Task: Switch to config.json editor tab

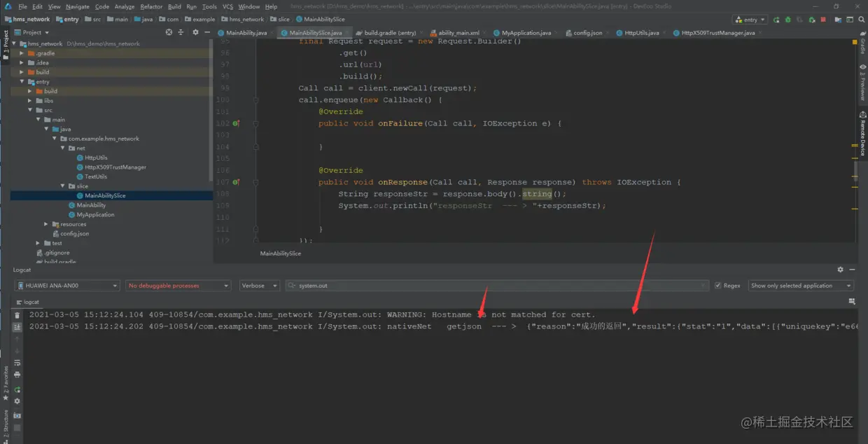Action: click(x=587, y=33)
